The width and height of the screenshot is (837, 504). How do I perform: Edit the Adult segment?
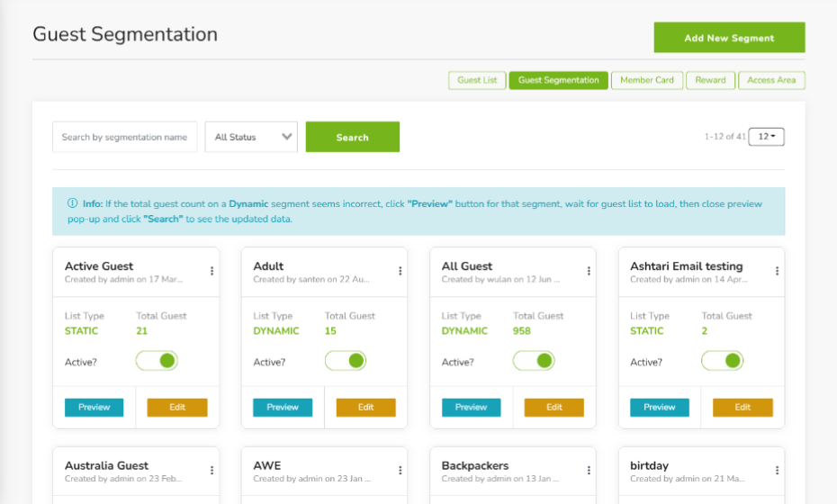[365, 408]
